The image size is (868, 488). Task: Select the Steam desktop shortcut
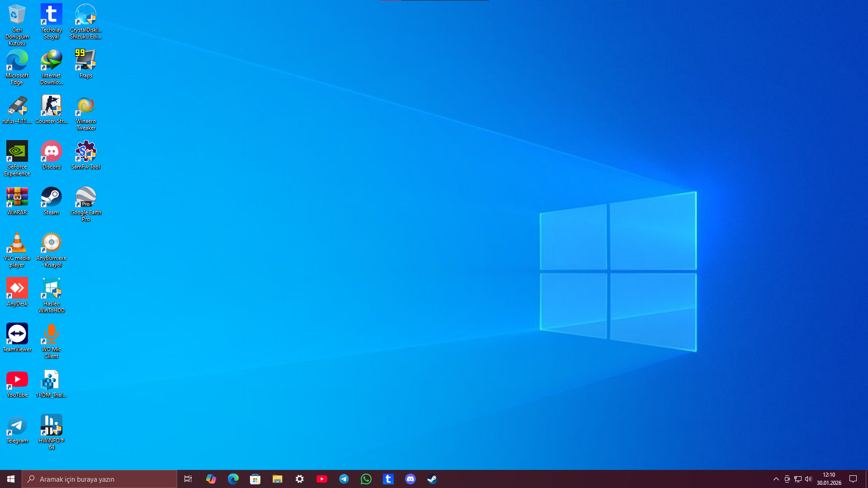pyautogui.click(x=52, y=201)
